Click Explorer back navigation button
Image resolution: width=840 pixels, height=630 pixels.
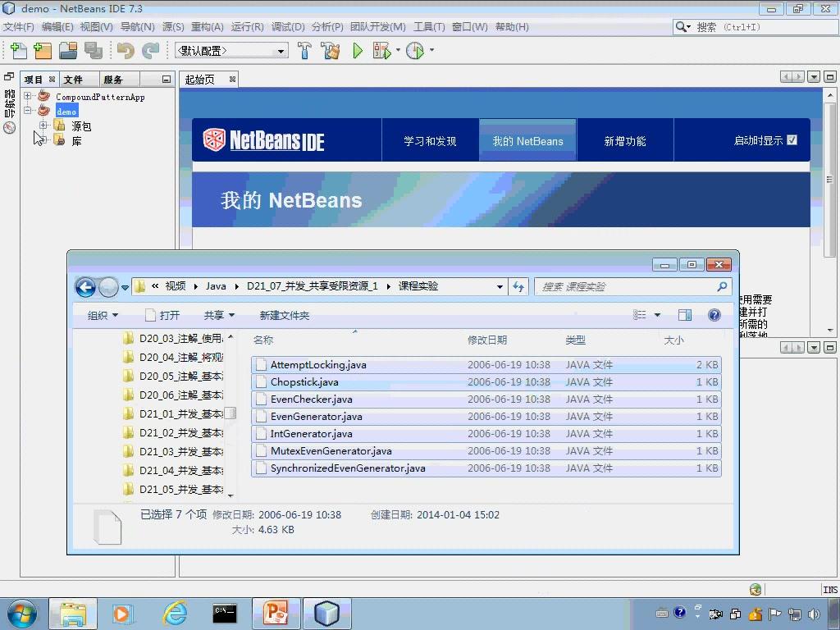point(85,287)
